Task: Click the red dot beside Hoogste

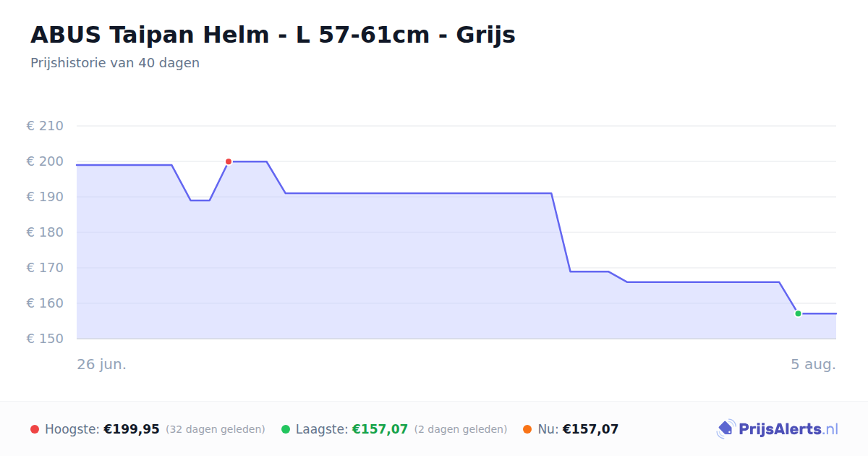Action: click(35, 429)
